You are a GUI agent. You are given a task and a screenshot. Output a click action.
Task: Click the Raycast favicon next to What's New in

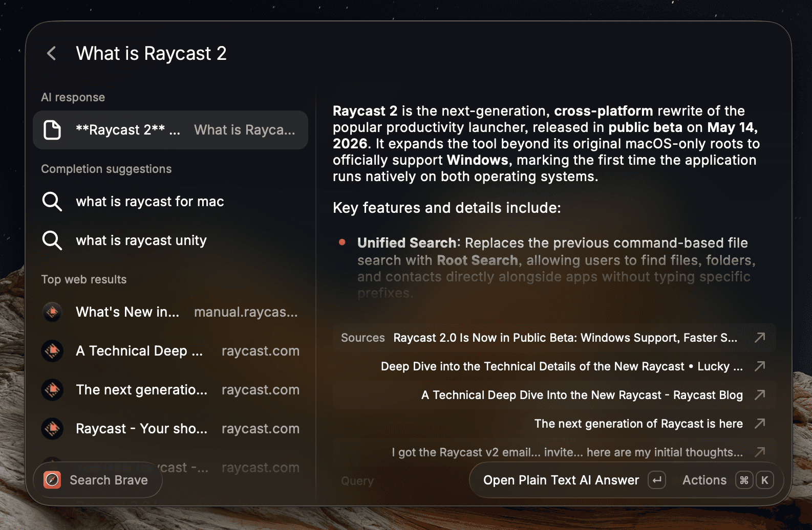tap(52, 312)
